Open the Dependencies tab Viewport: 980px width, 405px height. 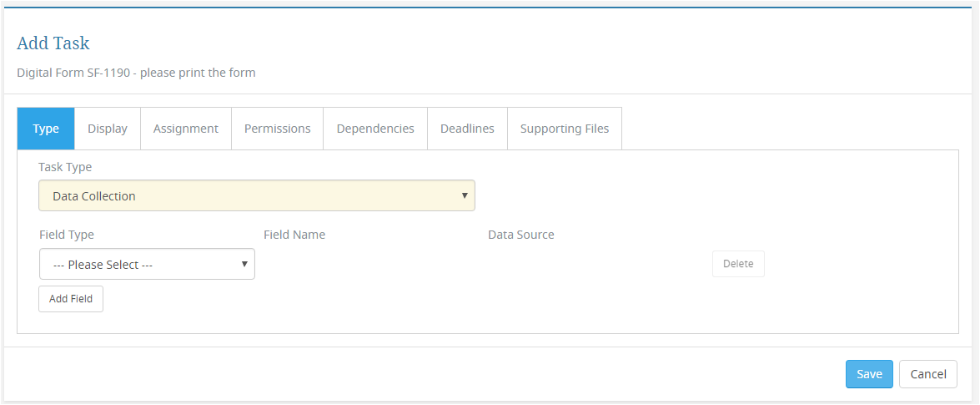coord(375,129)
